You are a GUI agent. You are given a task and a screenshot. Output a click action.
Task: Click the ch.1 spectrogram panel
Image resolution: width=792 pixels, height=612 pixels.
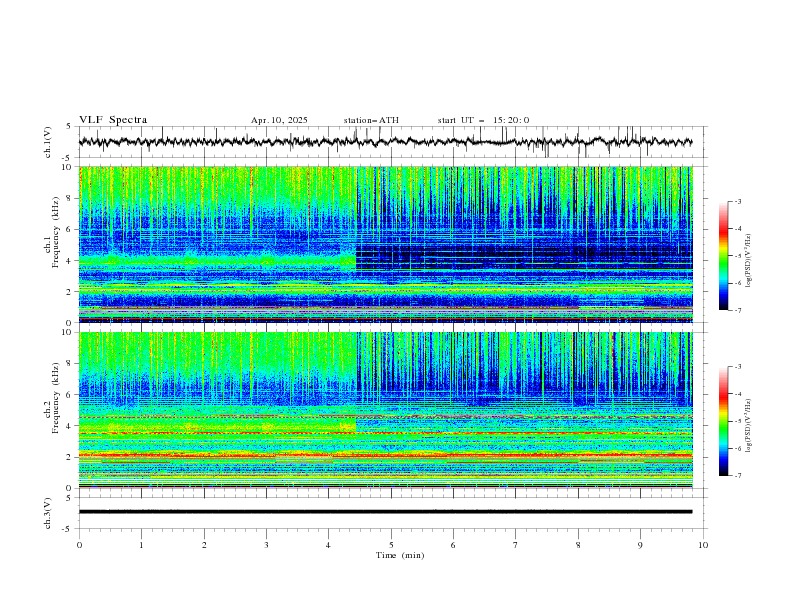pos(386,244)
